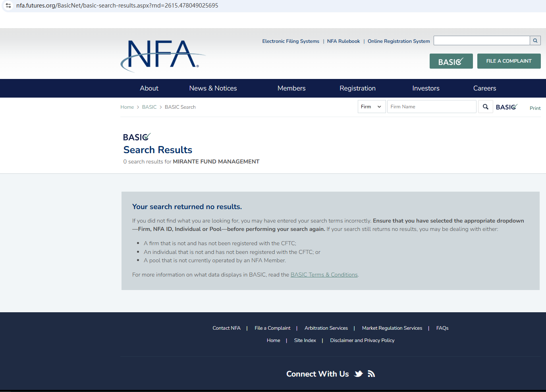Click the top site search magnifier button

pos(535,40)
